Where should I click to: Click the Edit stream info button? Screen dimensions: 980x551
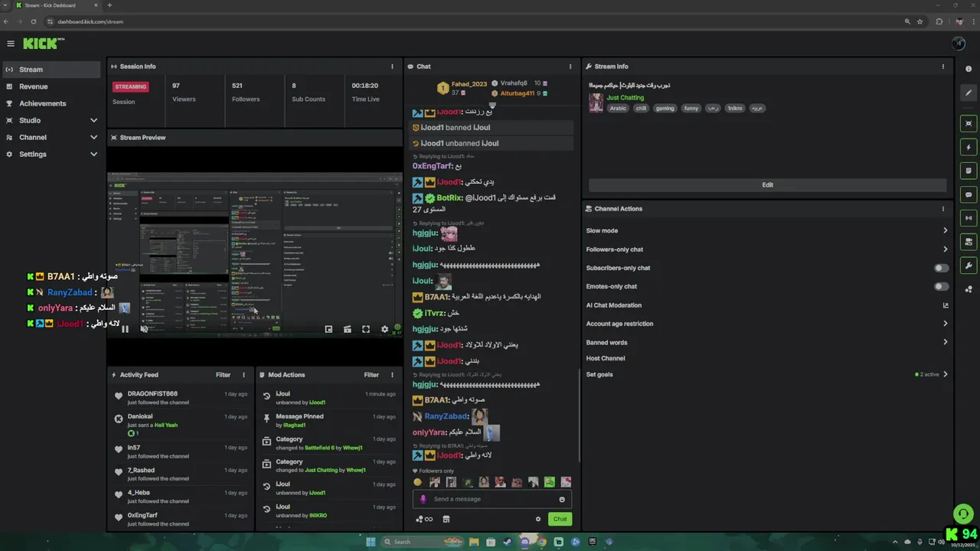(x=767, y=184)
